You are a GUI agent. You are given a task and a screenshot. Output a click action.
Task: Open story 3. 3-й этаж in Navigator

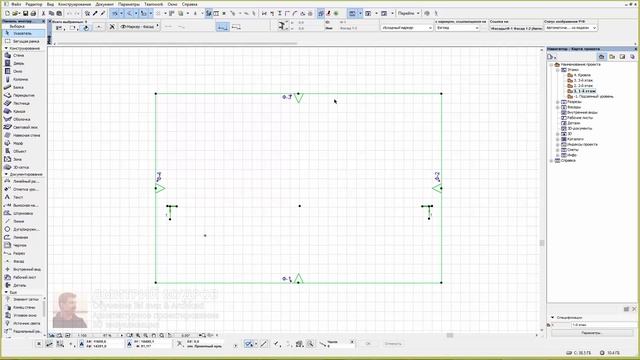[580, 80]
